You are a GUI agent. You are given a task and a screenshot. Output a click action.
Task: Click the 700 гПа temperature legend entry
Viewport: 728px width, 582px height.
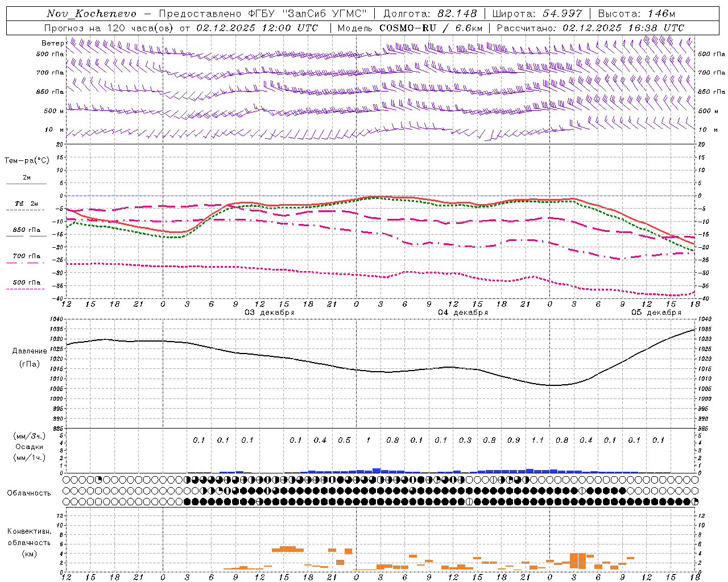(27, 256)
